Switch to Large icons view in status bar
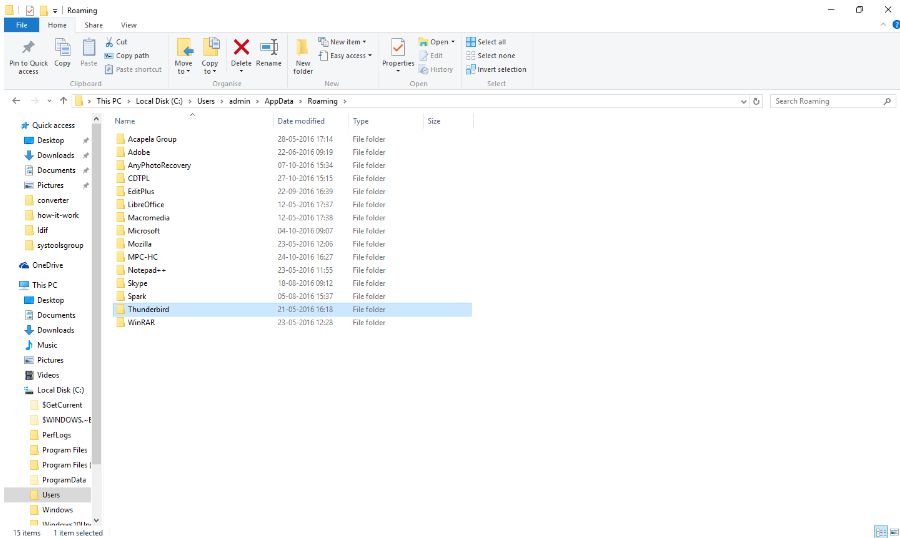 pos(894,532)
